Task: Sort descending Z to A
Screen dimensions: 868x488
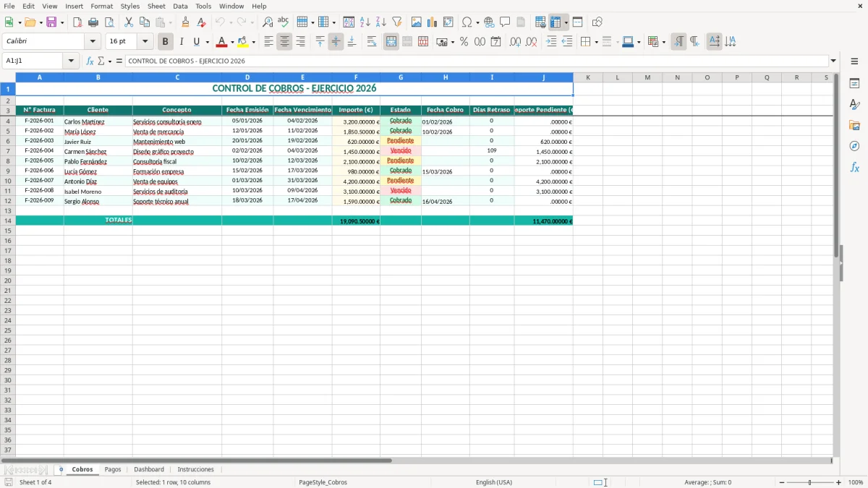Action: pyautogui.click(x=380, y=22)
